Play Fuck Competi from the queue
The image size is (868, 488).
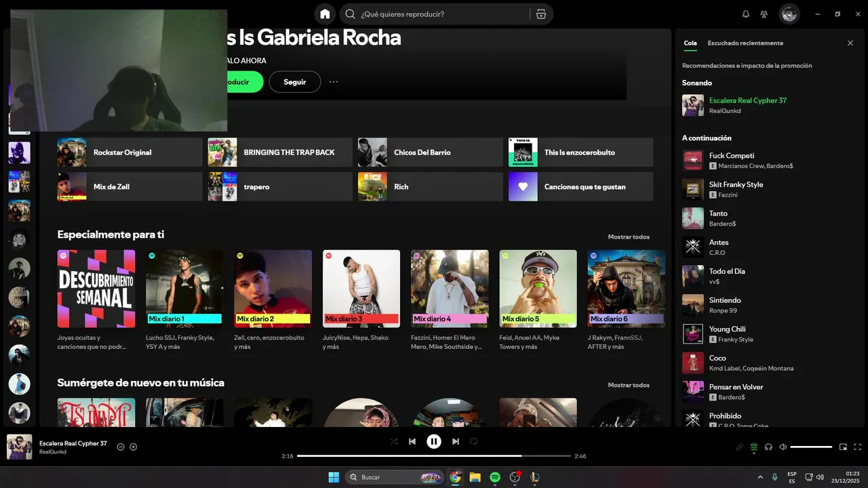pyautogui.click(x=770, y=161)
